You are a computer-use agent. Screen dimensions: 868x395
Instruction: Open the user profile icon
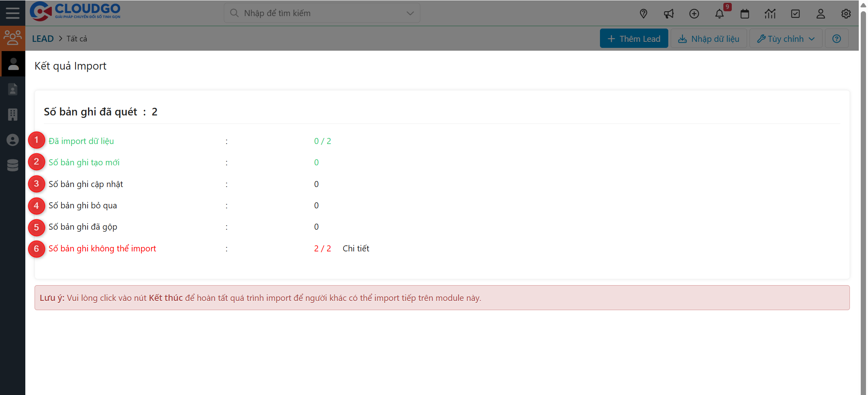tap(821, 13)
